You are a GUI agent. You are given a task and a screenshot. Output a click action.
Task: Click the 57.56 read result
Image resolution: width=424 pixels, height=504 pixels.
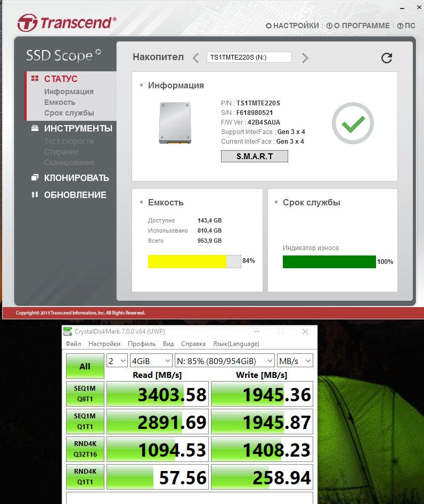click(158, 477)
